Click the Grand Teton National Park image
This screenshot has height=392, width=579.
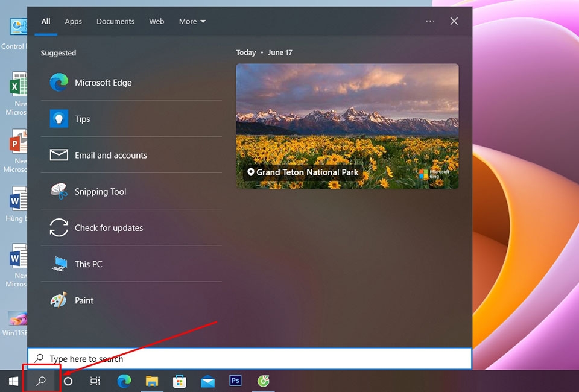pyautogui.click(x=347, y=126)
